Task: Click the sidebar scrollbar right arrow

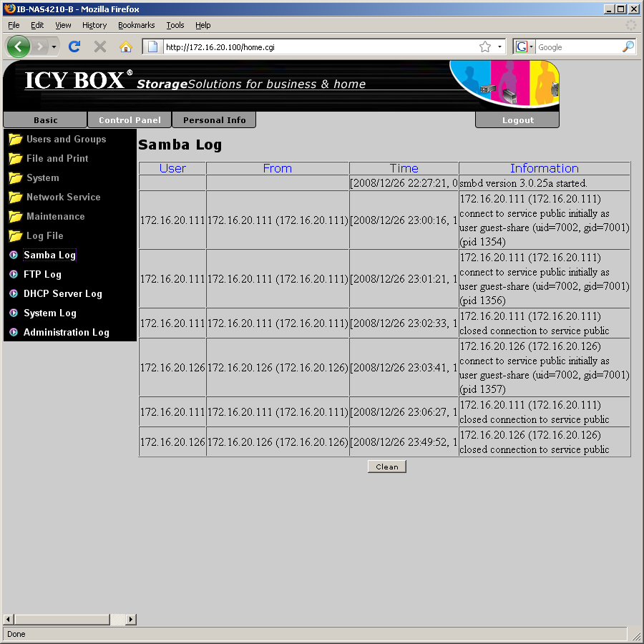Action: tap(131, 619)
